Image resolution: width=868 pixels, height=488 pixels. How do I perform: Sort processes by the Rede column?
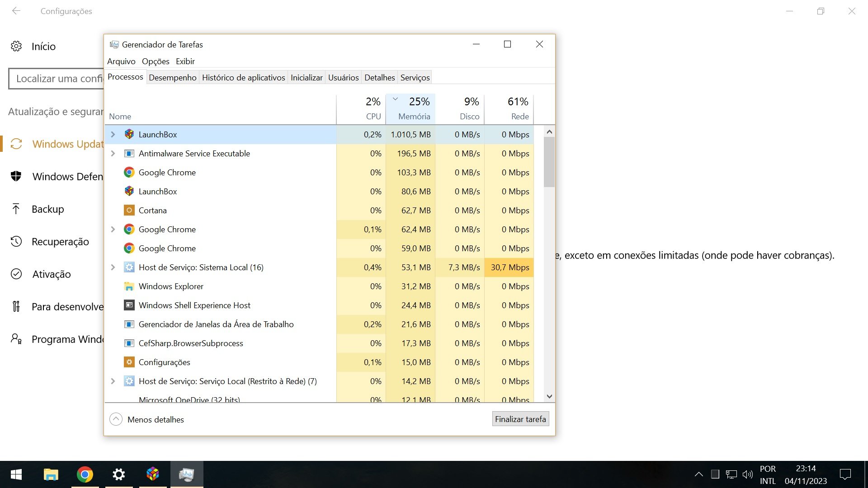pyautogui.click(x=509, y=109)
